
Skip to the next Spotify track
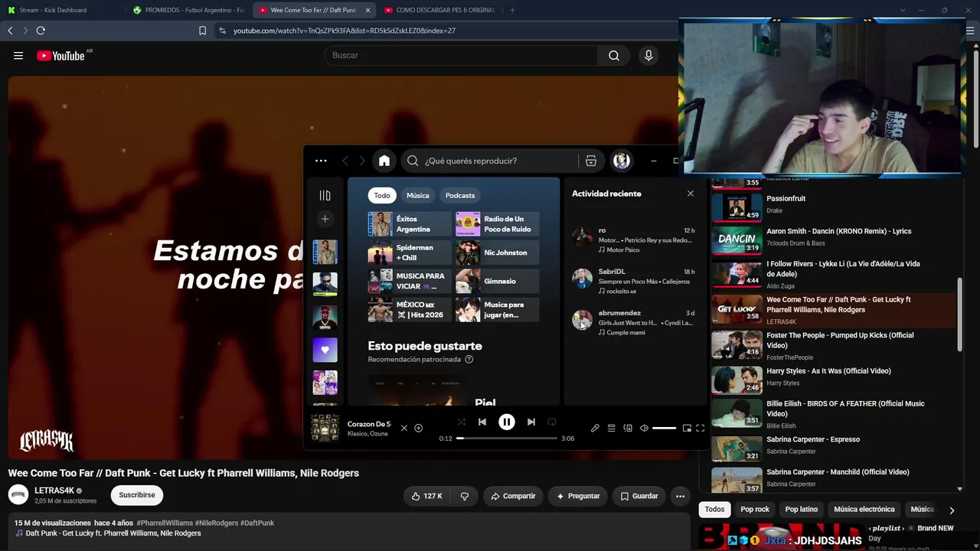531,422
